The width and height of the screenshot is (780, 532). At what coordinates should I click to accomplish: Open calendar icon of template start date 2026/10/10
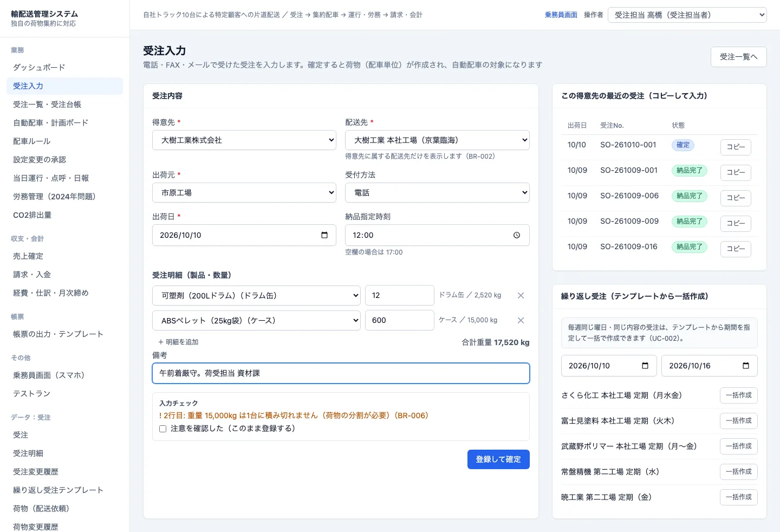645,366
